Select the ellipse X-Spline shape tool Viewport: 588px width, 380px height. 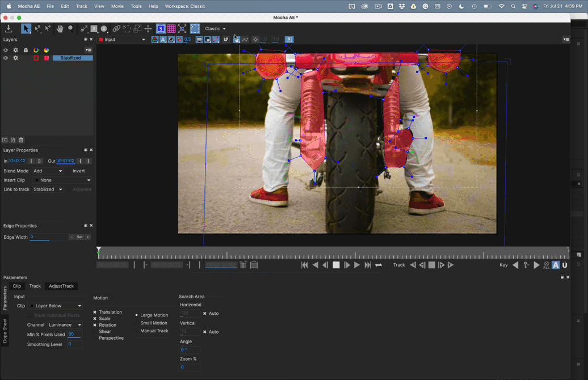(104, 28)
